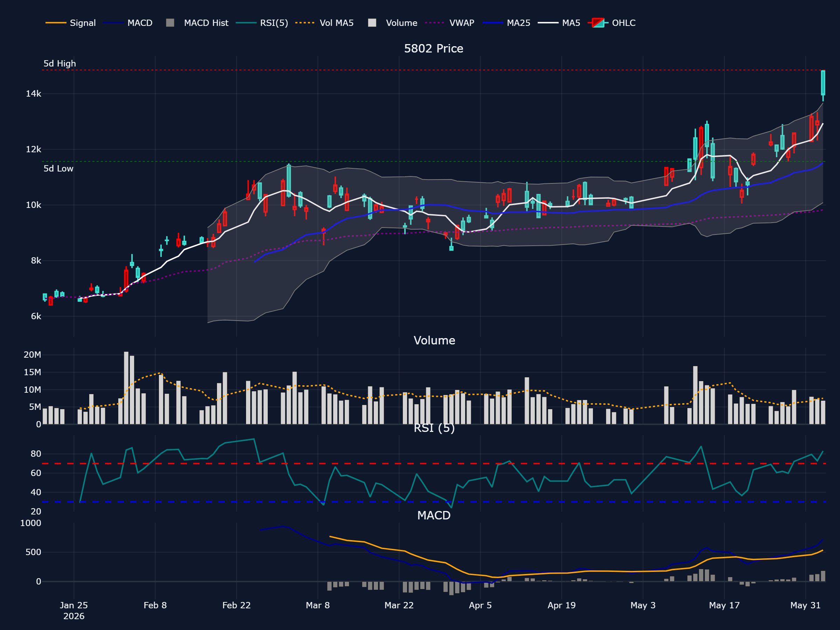The height and width of the screenshot is (630, 840).
Task: Hide the Vol MA5 legend entry
Action: (324, 23)
